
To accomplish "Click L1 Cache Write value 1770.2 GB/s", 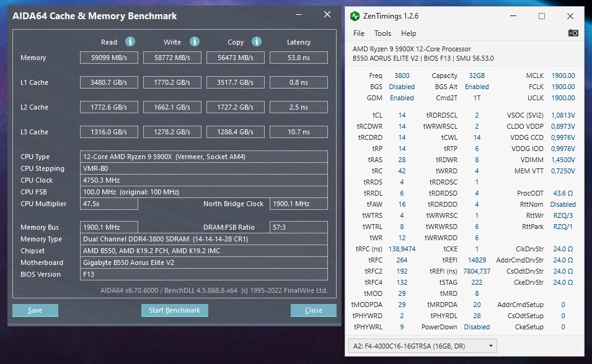I will [172, 82].
